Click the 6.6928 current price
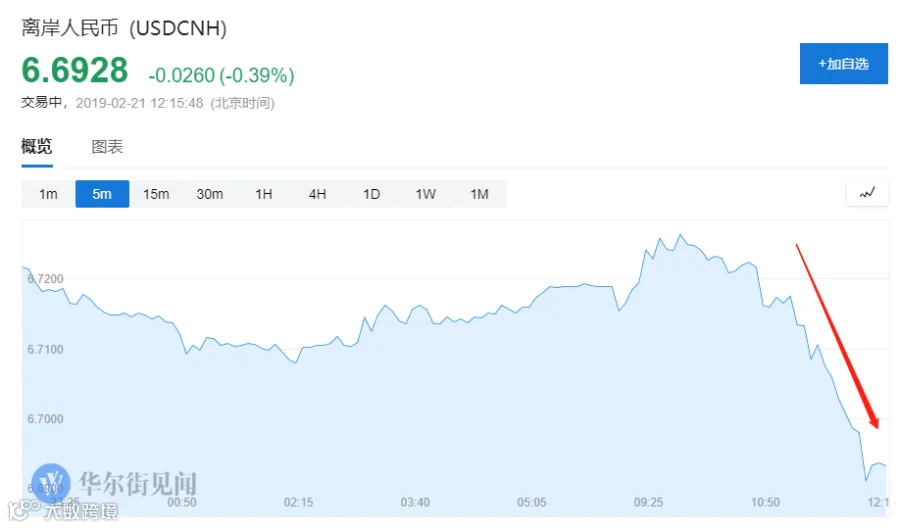 (x=75, y=70)
